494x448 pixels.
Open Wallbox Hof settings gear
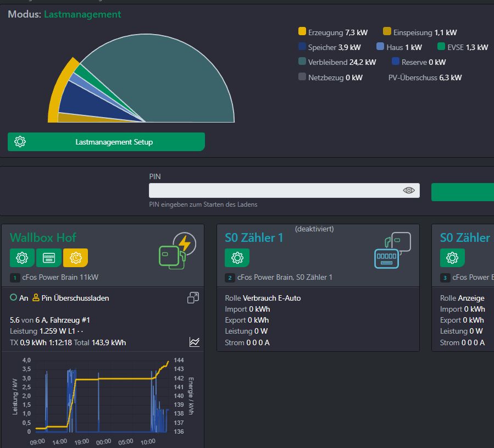coord(22,258)
